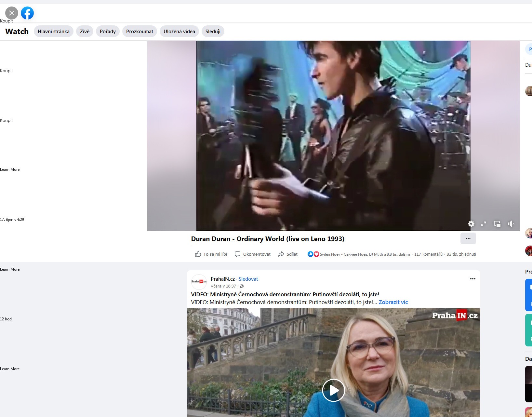The image size is (532, 417).
Task: Click the red heart reaction icon
Action: [316, 254]
